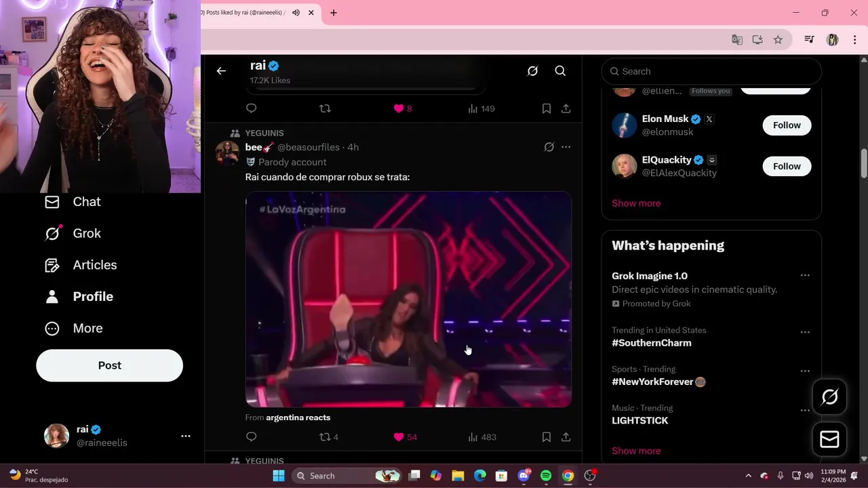Unlike the post with 54 likes
This screenshot has width=868, height=488.
point(405,437)
